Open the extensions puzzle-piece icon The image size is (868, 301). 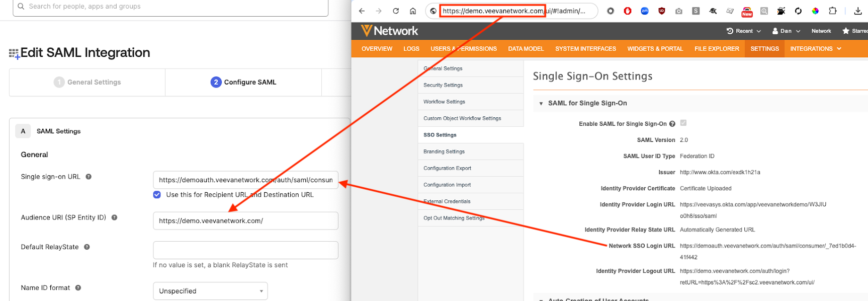point(832,11)
